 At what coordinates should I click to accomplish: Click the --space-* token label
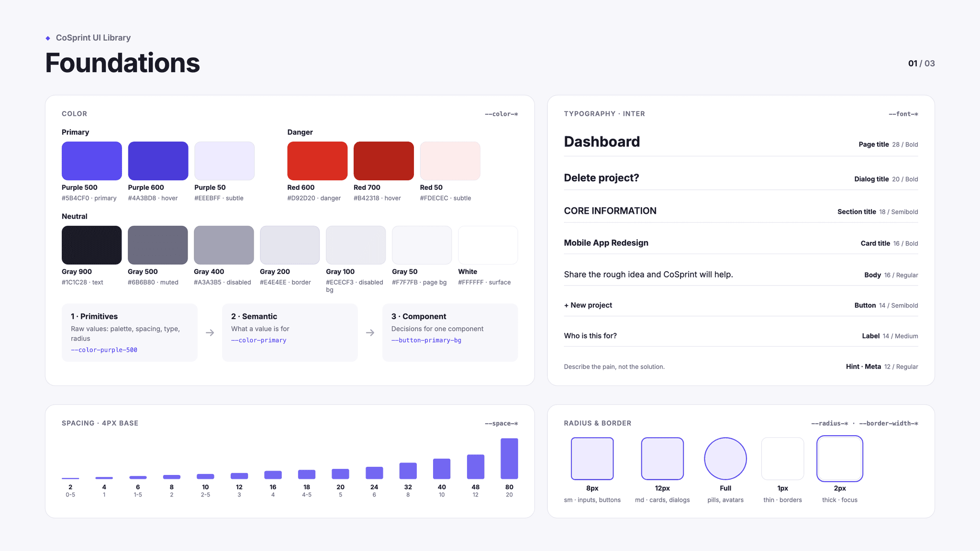(501, 423)
